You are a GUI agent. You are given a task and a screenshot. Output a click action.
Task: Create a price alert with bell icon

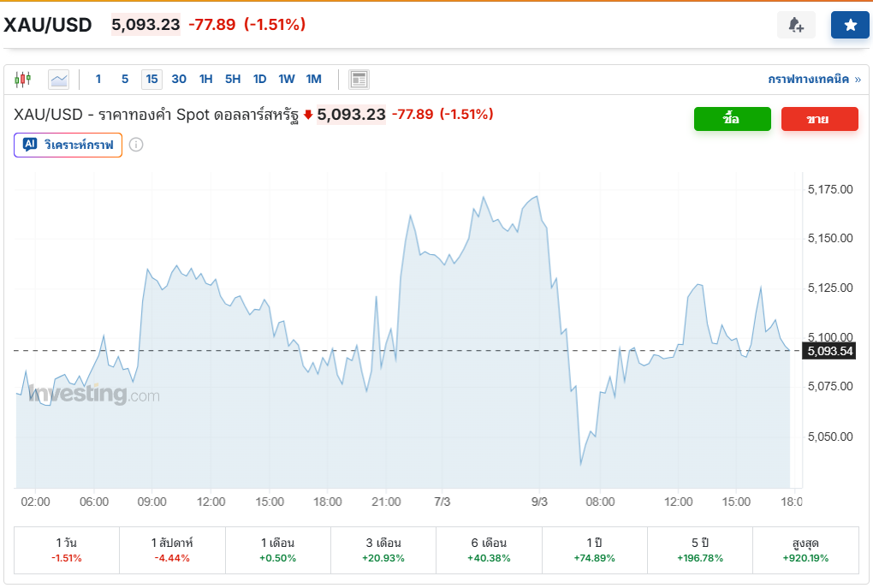(x=797, y=24)
